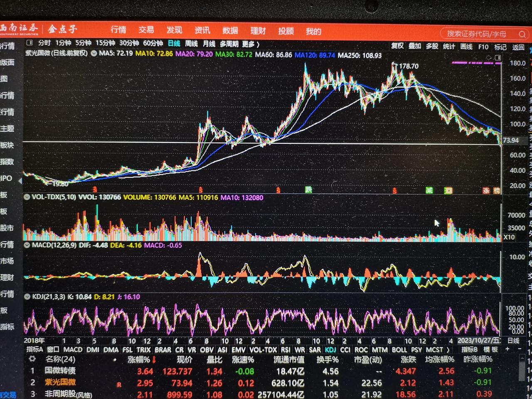This screenshot has height=399, width=532.
Task: Open 多周期 view option
Action: (x=229, y=44)
